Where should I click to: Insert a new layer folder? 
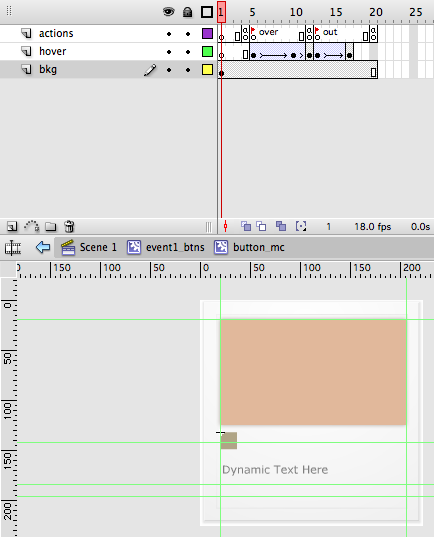click(51, 226)
